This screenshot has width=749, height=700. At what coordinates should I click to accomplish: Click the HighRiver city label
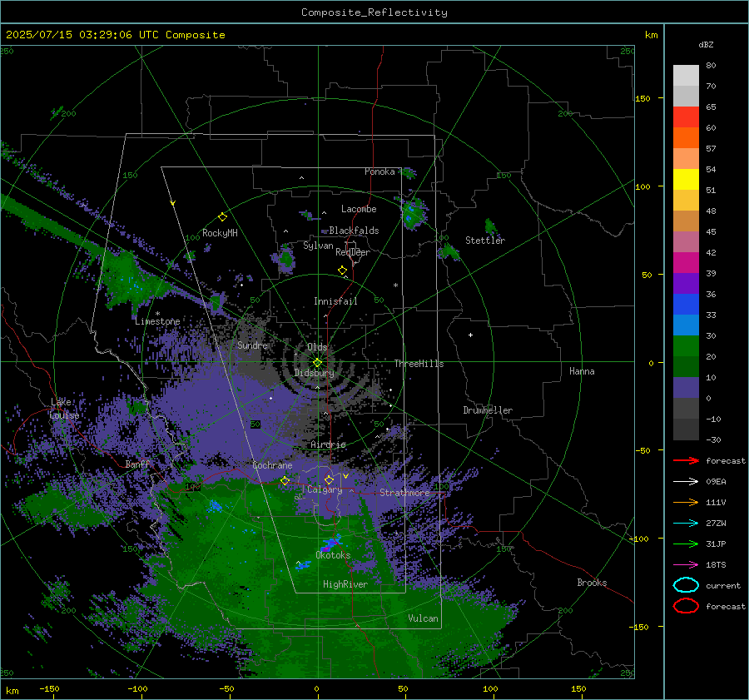click(345, 584)
